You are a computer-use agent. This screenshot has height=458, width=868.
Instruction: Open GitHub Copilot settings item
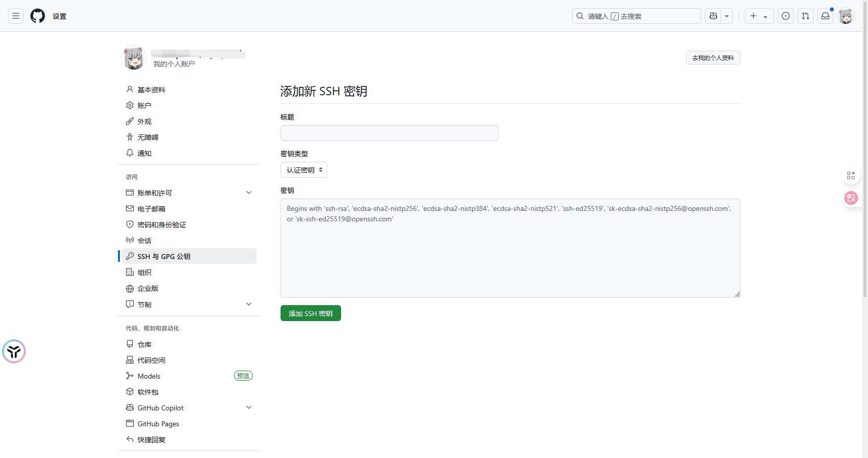[189, 407]
